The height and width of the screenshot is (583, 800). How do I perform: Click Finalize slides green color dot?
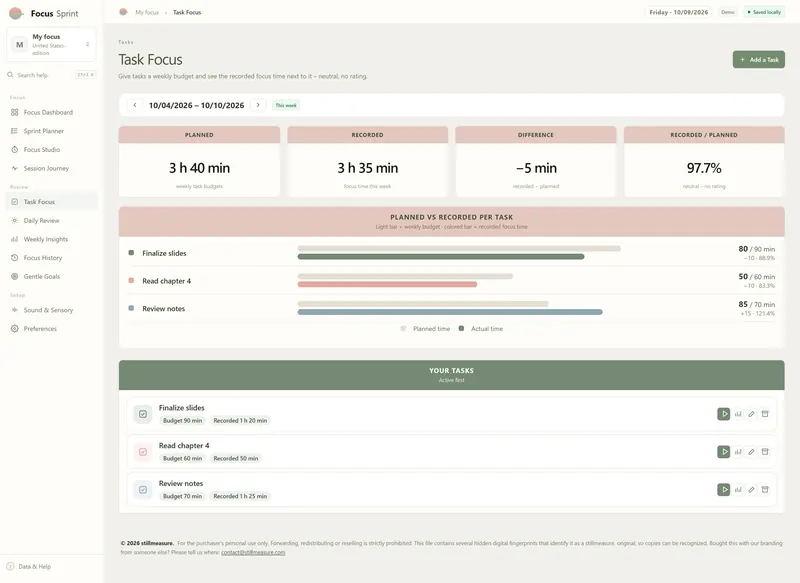131,253
